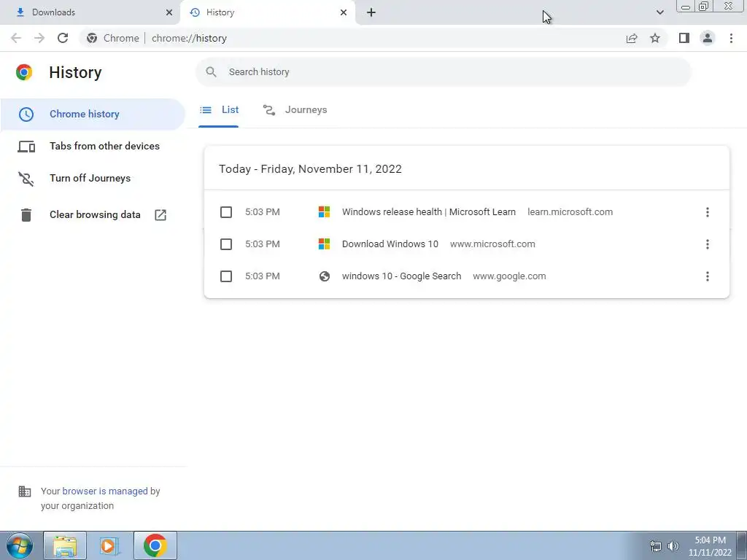This screenshot has width=747, height=560.
Task: Select Chrome history in the sidebar
Action: 93,114
